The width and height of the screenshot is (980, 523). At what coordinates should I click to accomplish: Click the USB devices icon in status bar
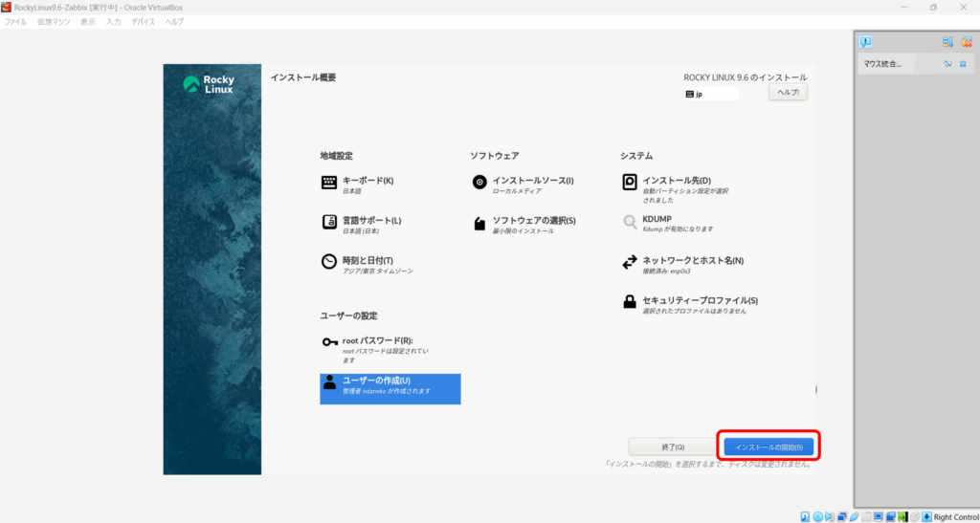854,516
